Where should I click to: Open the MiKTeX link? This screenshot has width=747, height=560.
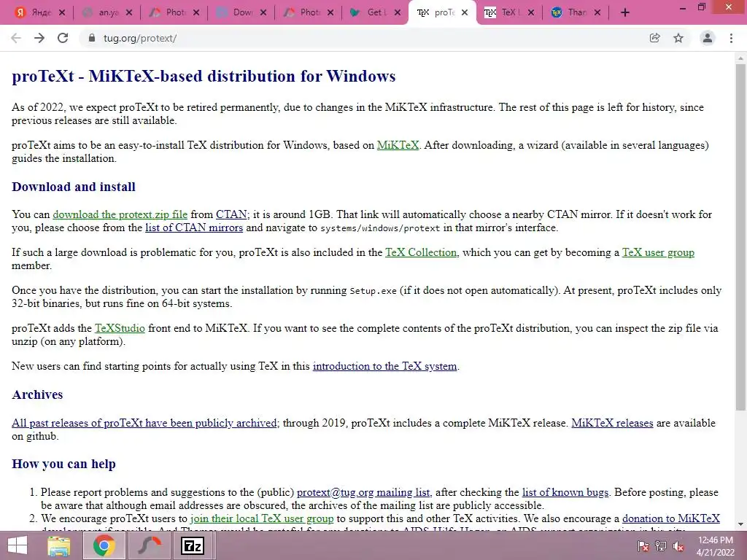tap(398, 145)
